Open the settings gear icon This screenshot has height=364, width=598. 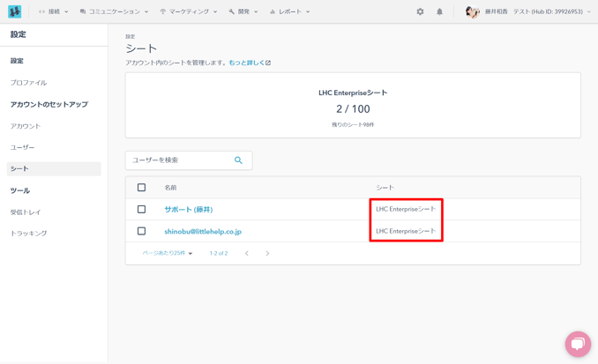pyautogui.click(x=420, y=12)
